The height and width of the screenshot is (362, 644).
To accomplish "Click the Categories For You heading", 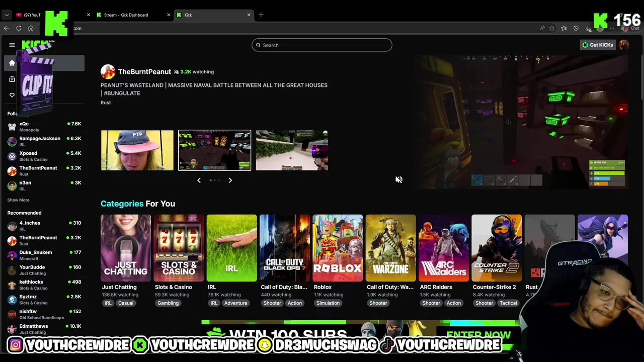I will (x=138, y=204).
